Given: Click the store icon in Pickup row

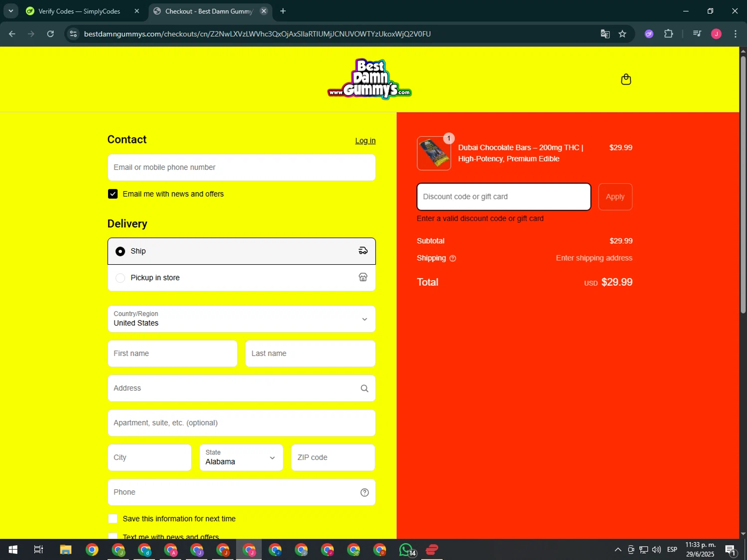Looking at the screenshot, I should click(x=363, y=278).
